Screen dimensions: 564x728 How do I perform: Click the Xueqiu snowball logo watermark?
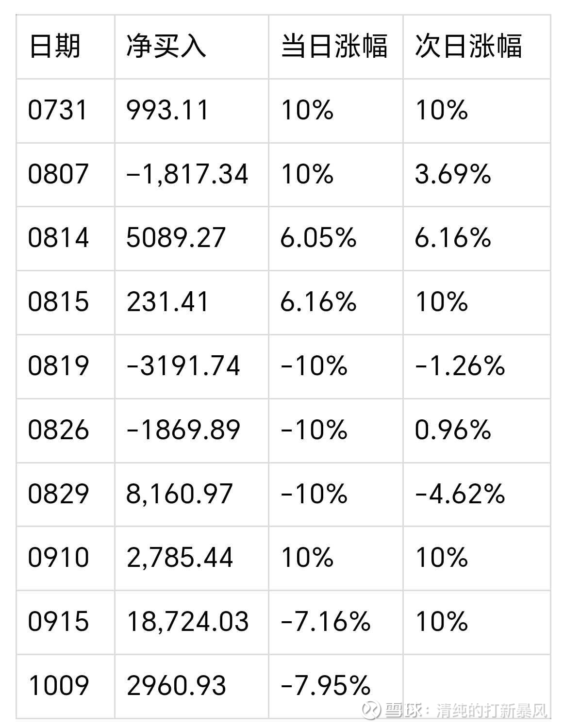tap(373, 710)
